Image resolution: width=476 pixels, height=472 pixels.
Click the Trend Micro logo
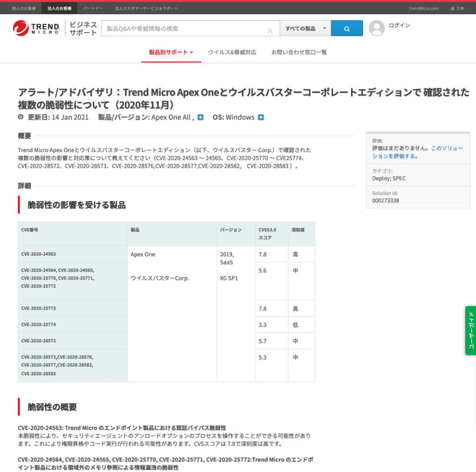[x=36, y=28]
